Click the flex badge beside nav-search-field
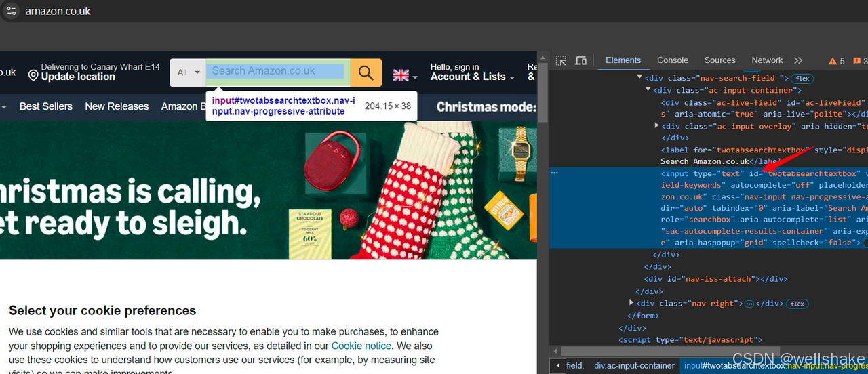The height and width of the screenshot is (374, 868). click(803, 79)
